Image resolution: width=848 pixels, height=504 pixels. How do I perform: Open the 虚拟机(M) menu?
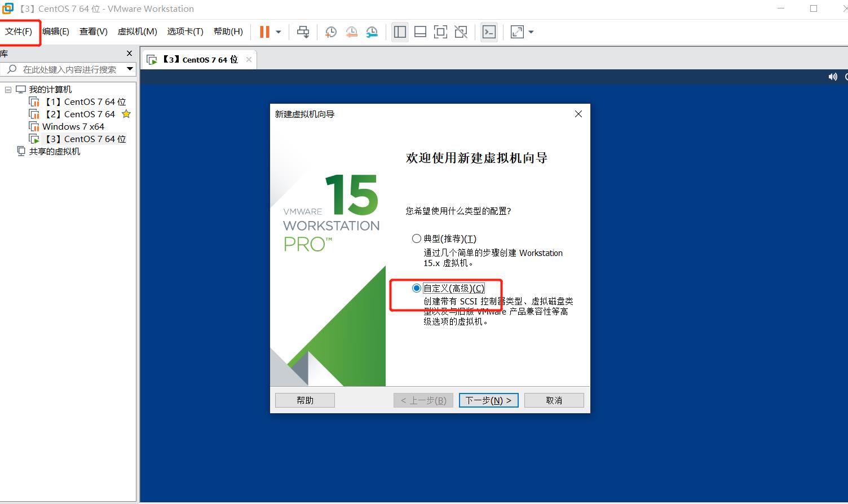click(137, 32)
